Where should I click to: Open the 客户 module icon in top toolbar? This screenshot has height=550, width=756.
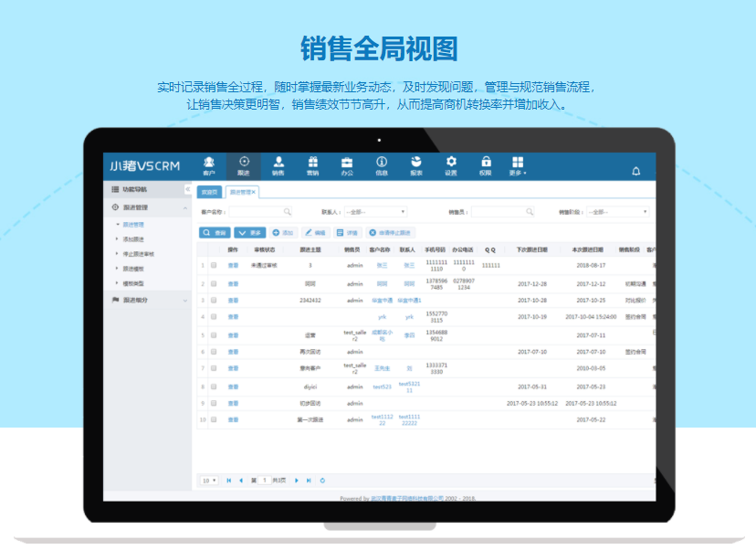pyautogui.click(x=210, y=166)
